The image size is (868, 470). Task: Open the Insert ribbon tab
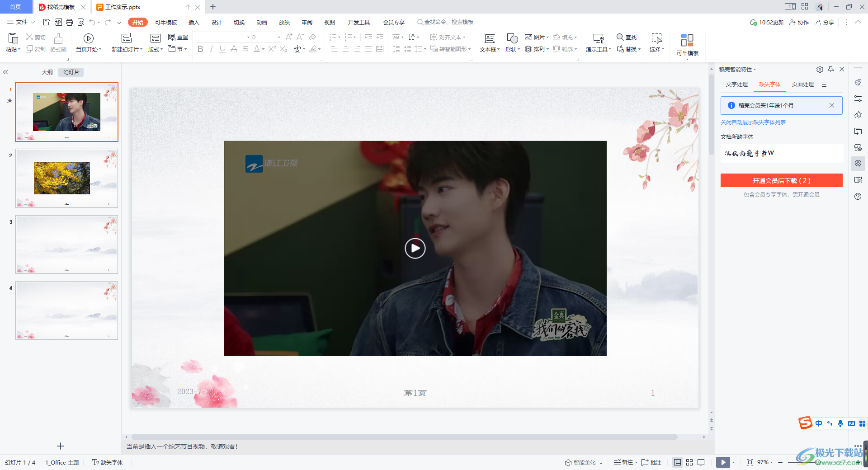click(194, 22)
